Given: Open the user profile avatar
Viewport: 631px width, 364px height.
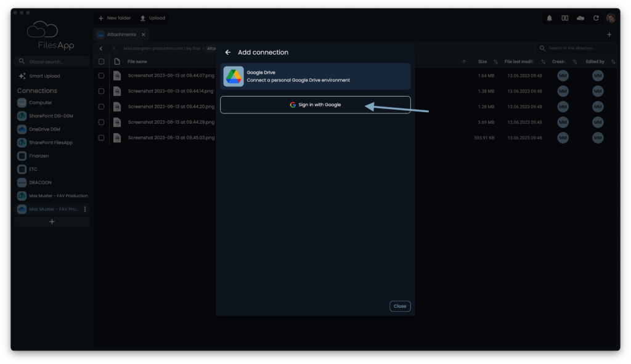Looking at the screenshot, I should [611, 18].
